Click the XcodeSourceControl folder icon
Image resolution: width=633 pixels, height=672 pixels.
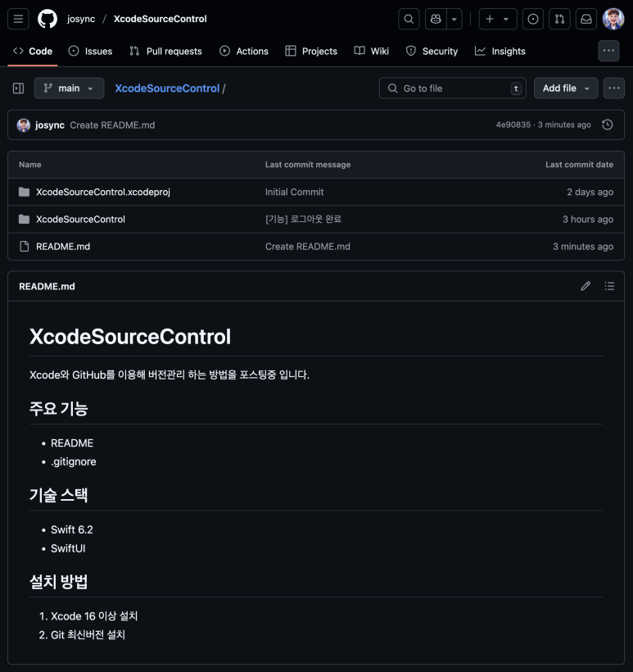24,220
